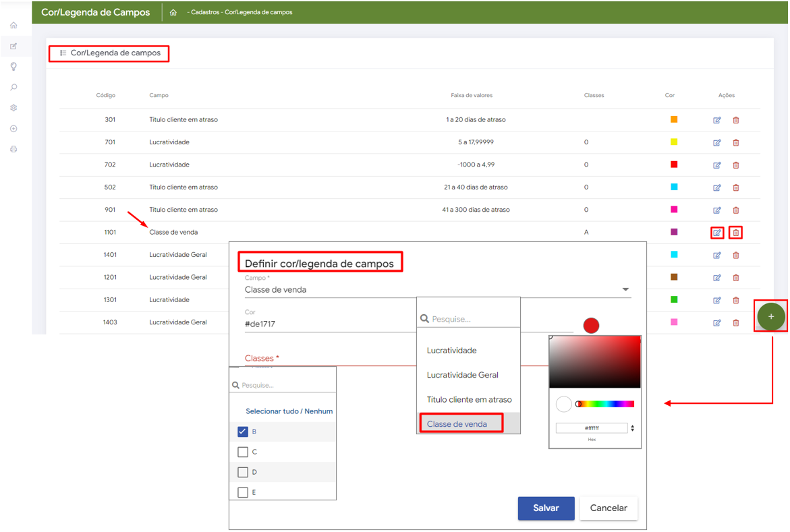Image resolution: width=790 pixels, height=532 pixels.
Task: Click the rainbow hue slider
Action: pyautogui.click(x=606, y=404)
